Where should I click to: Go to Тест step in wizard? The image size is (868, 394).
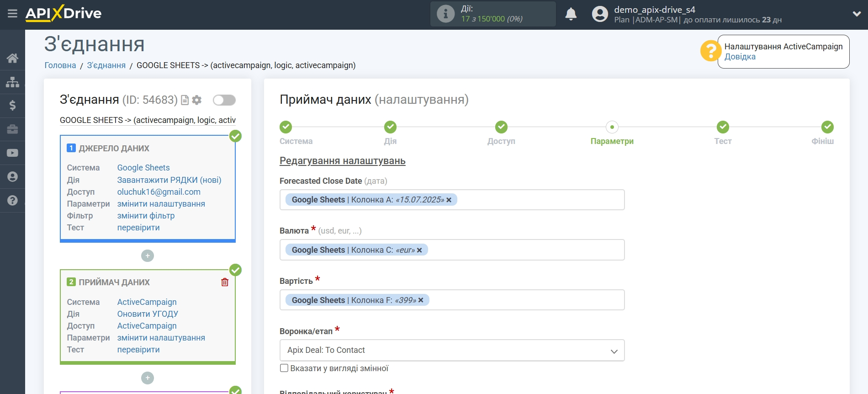[723, 127]
